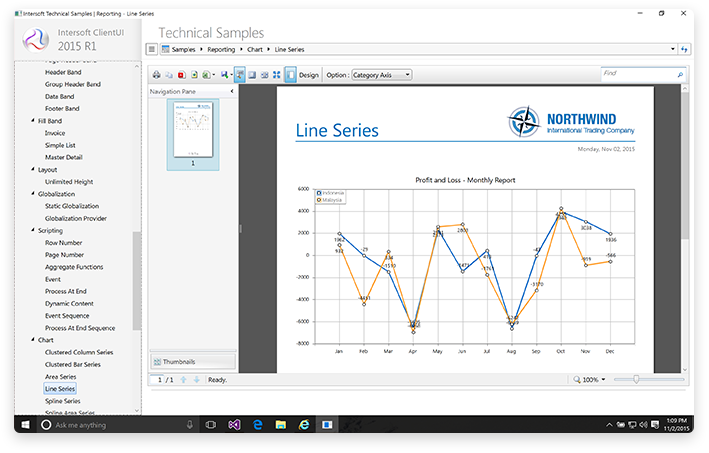Click the four-arrows fit view icon

coord(276,75)
